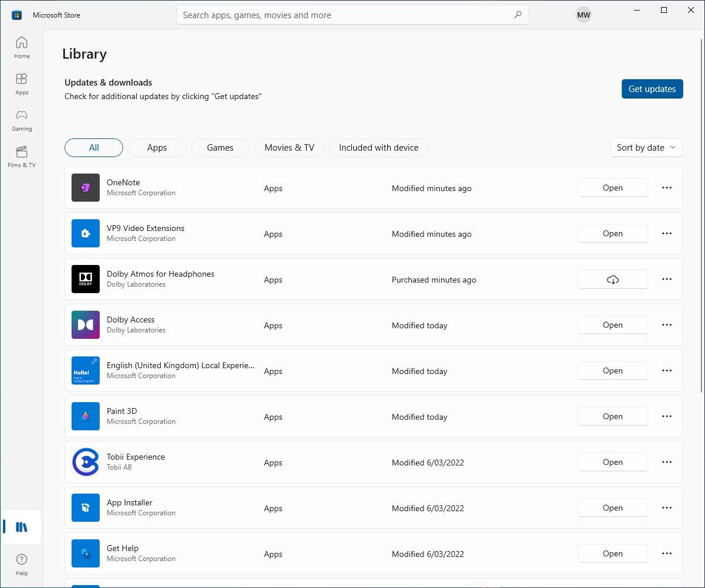
Task: Click the Dolby Atmos for Headphones title
Action: (x=161, y=274)
